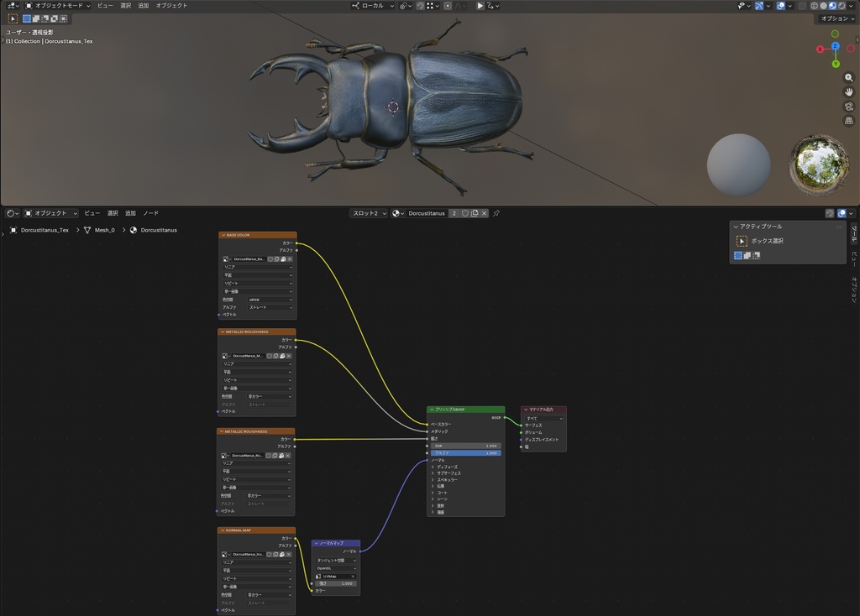This screenshot has height=616, width=860.
Task: Open the ノード menu in node editor
Action: pyautogui.click(x=151, y=213)
